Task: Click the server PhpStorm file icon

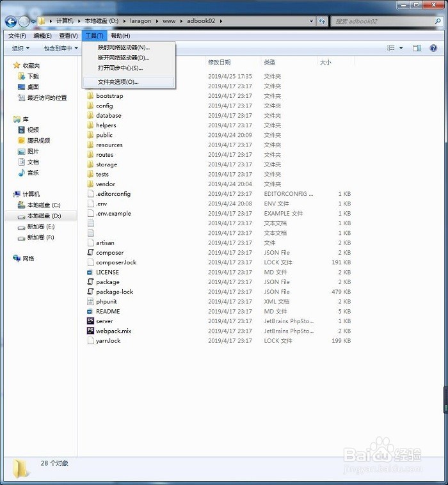Action: tap(90, 321)
